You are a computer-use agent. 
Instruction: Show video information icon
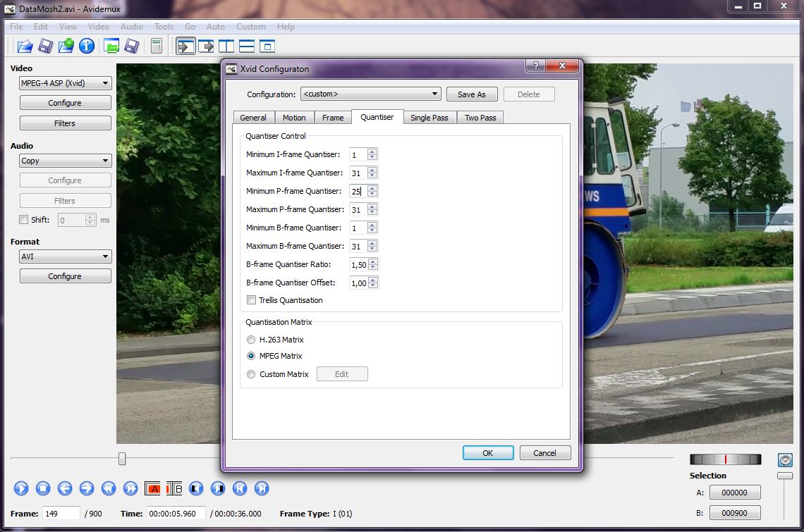point(87,47)
